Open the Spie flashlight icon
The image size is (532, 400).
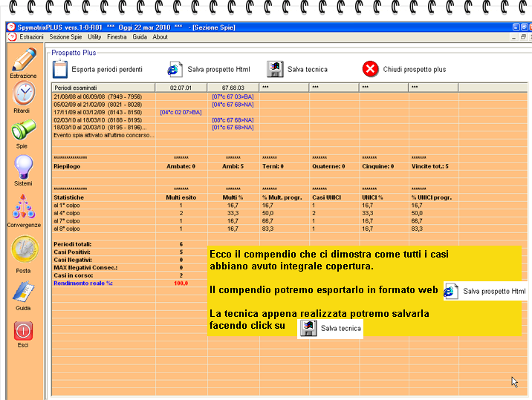point(23,130)
